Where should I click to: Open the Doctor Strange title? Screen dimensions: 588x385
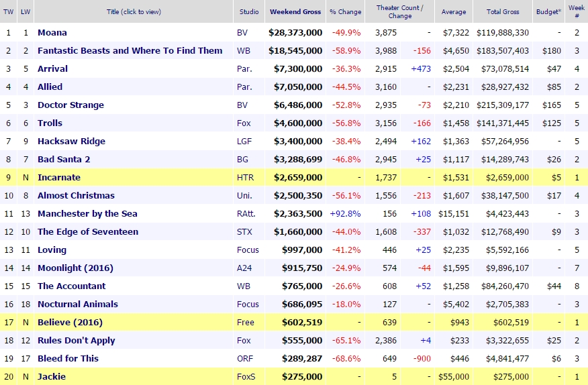coord(70,105)
